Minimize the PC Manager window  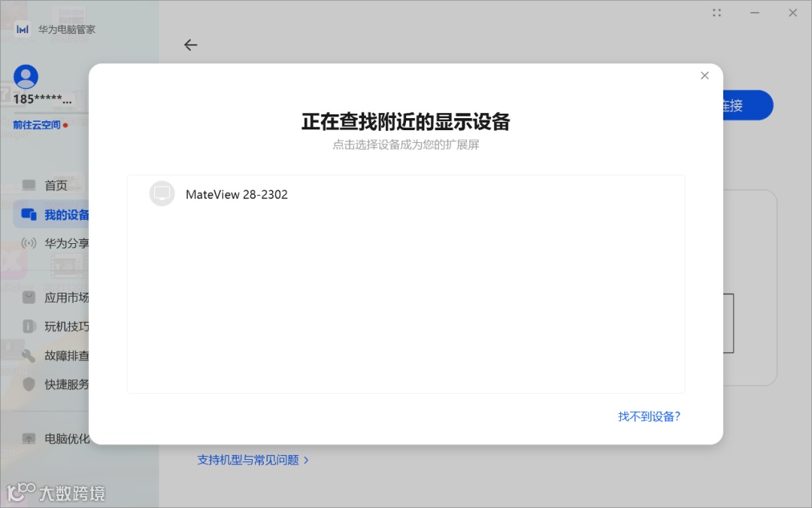tap(755, 13)
